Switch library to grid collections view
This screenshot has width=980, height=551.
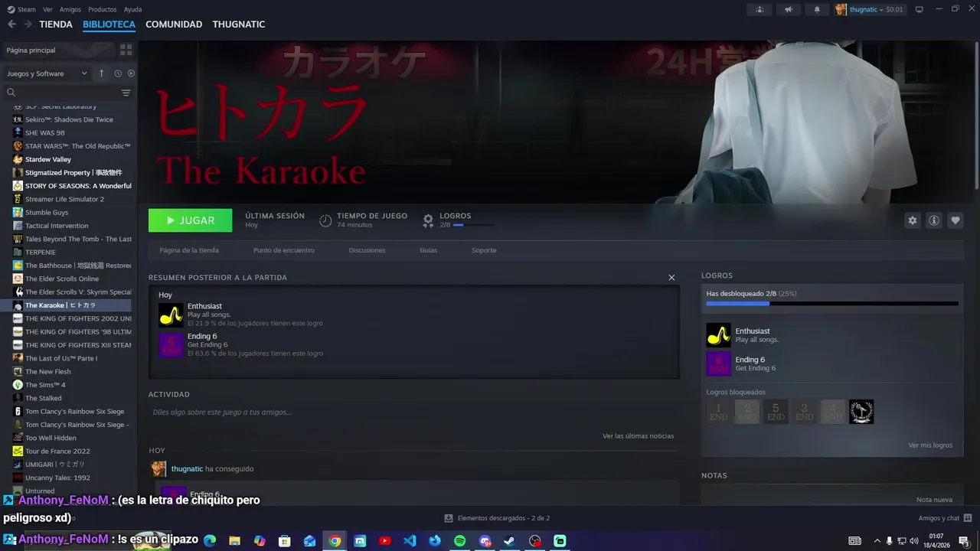(126, 50)
